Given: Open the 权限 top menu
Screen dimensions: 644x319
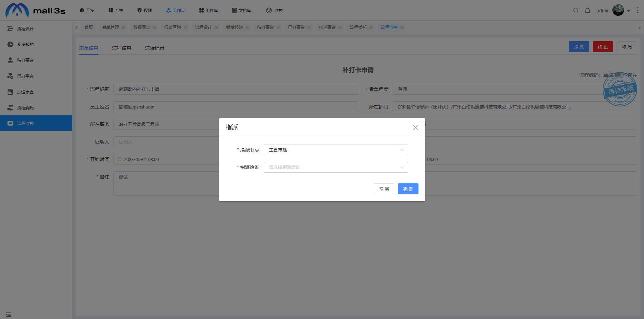Looking at the screenshot, I should 145,11.
